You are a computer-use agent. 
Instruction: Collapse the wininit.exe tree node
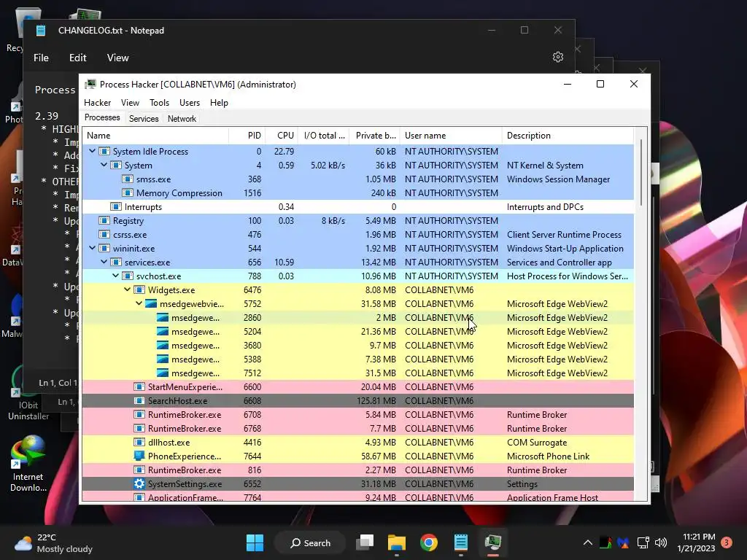pos(93,248)
